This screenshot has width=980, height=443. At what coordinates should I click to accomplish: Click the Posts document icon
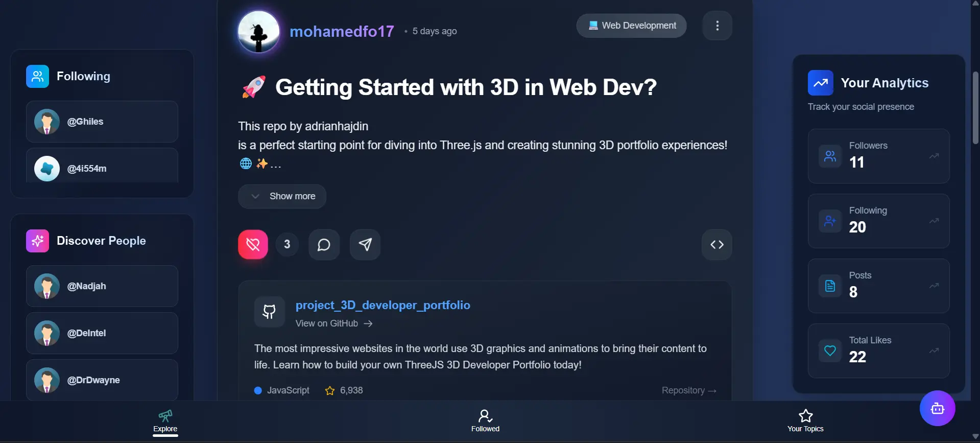coord(830,286)
